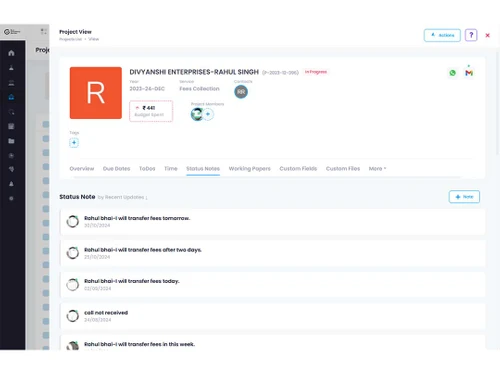Click the 'Fees Collection' service value
The width and height of the screenshot is (500, 375).
tap(199, 89)
